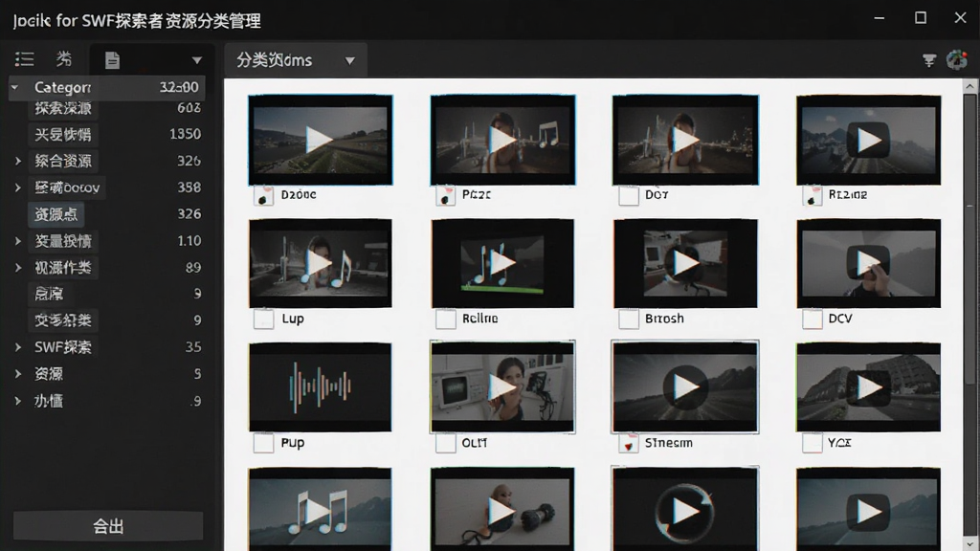Click the 合出 button

tap(108, 526)
